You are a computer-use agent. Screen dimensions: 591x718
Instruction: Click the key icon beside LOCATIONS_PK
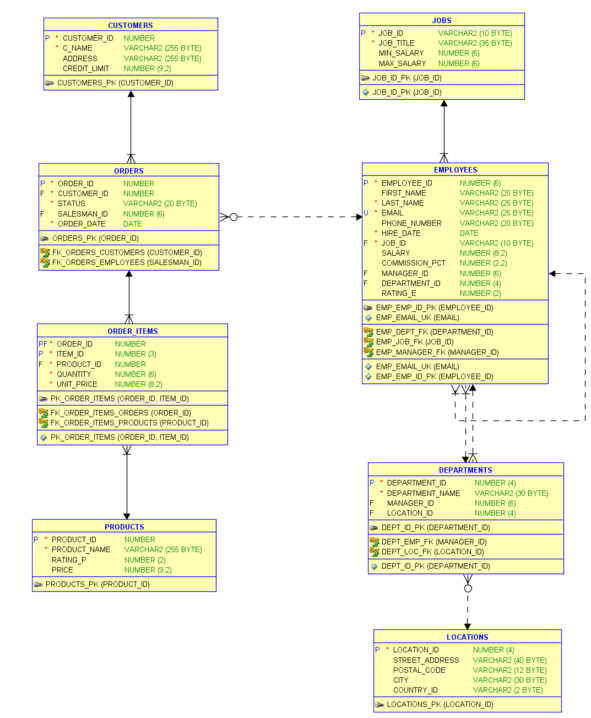380,704
